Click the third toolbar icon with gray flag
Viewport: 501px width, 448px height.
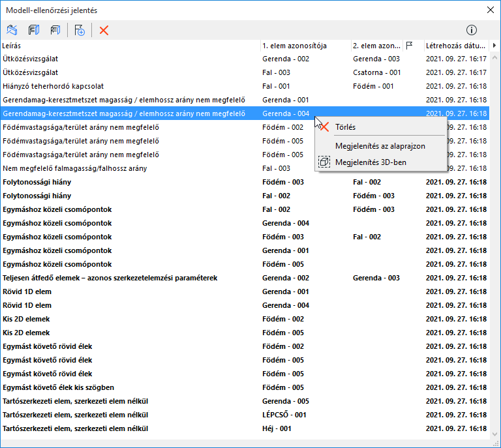point(55,30)
